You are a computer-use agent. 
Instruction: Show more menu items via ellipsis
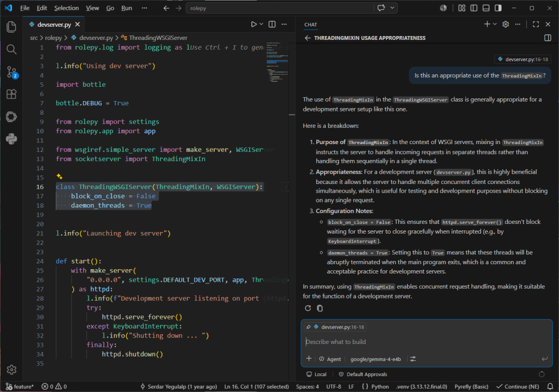point(144,8)
